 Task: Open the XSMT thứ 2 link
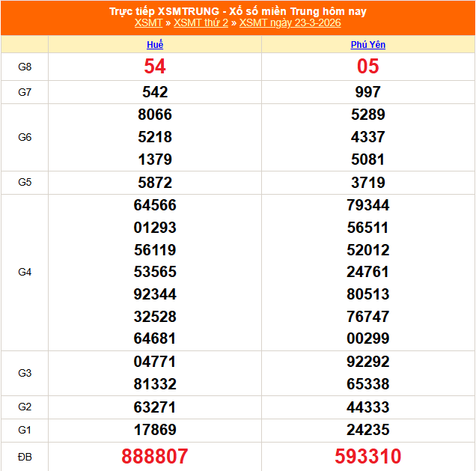(201, 23)
